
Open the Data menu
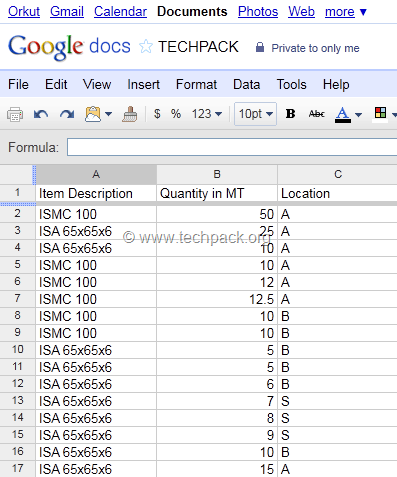point(246,84)
